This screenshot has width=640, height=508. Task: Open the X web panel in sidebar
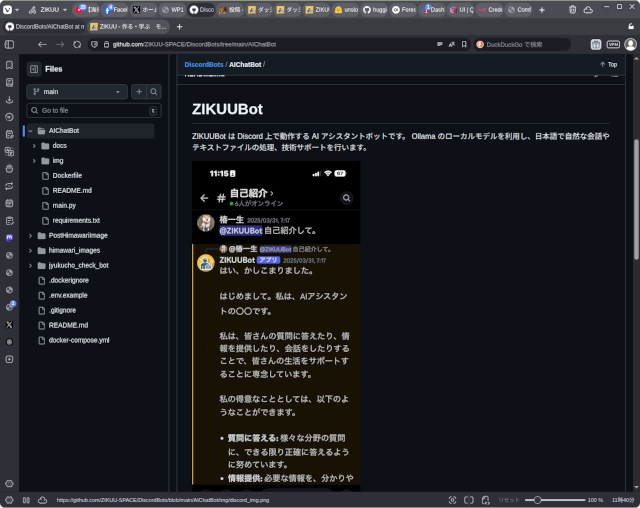(9, 325)
